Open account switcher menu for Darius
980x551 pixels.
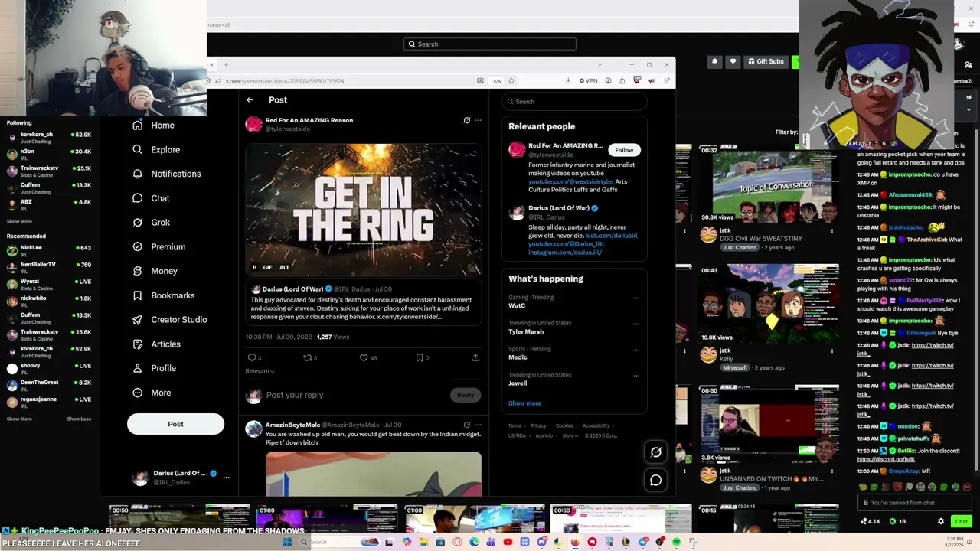pos(226,478)
